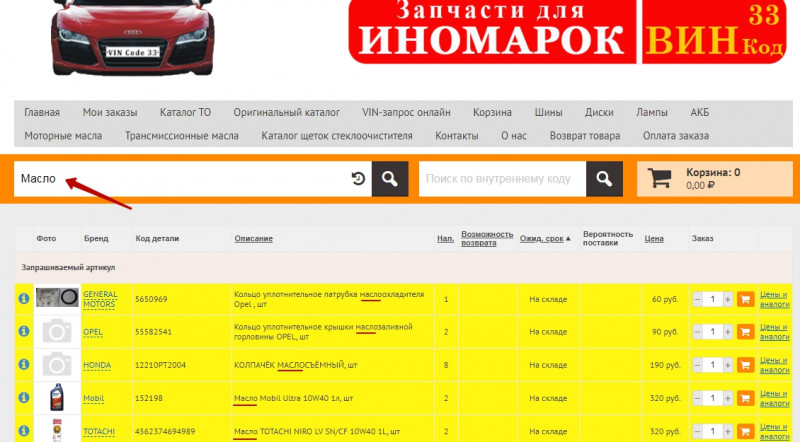This screenshot has height=442, width=800.
Task: Show info for the HONDA row
Action: [x=23, y=364]
